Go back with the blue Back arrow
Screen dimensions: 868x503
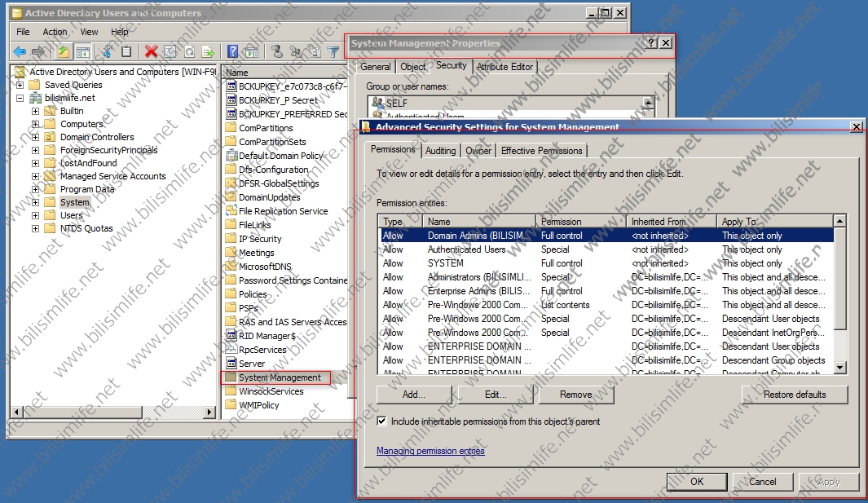coord(20,52)
